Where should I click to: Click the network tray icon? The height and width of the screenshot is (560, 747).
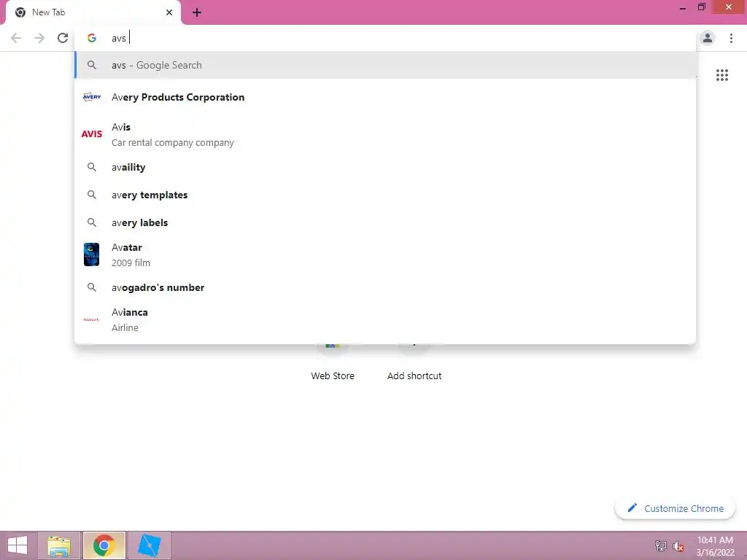point(661,545)
